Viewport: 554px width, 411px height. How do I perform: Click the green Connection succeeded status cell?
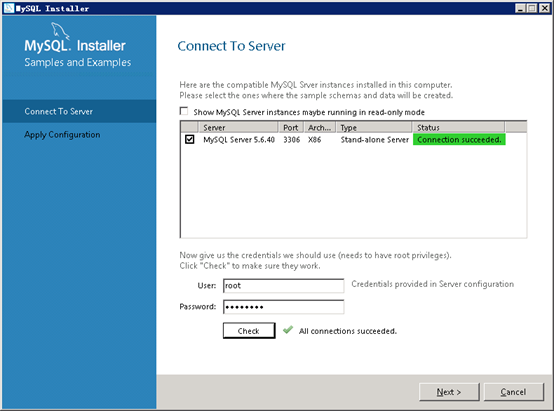pos(459,140)
